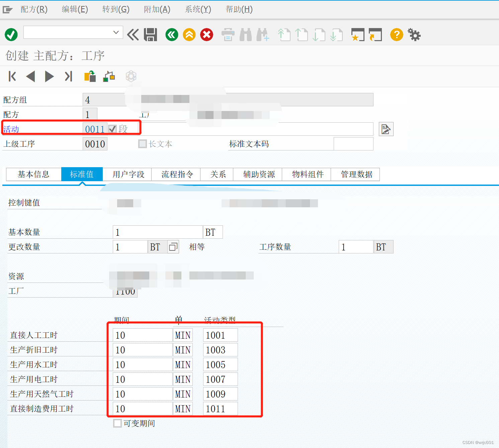Open Customize Local Layout gear icon

tap(414, 34)
